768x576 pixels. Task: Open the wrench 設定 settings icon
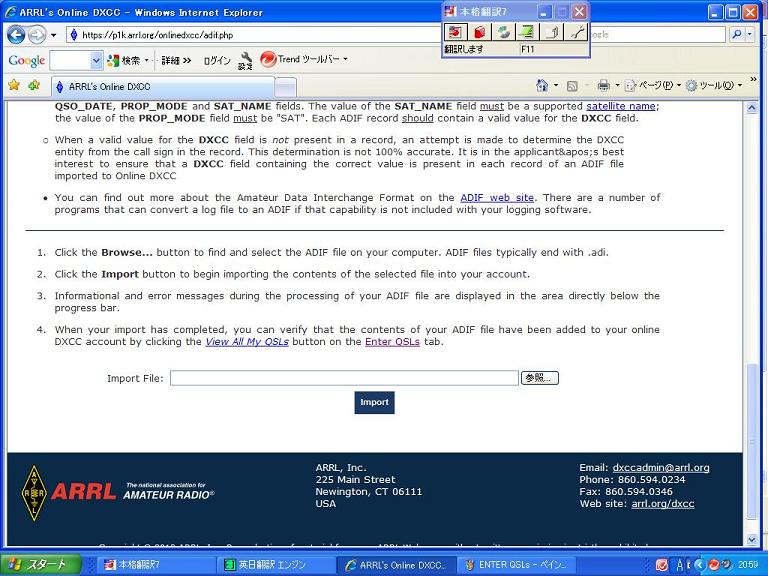pyautogui.click(x=245, y=61)
